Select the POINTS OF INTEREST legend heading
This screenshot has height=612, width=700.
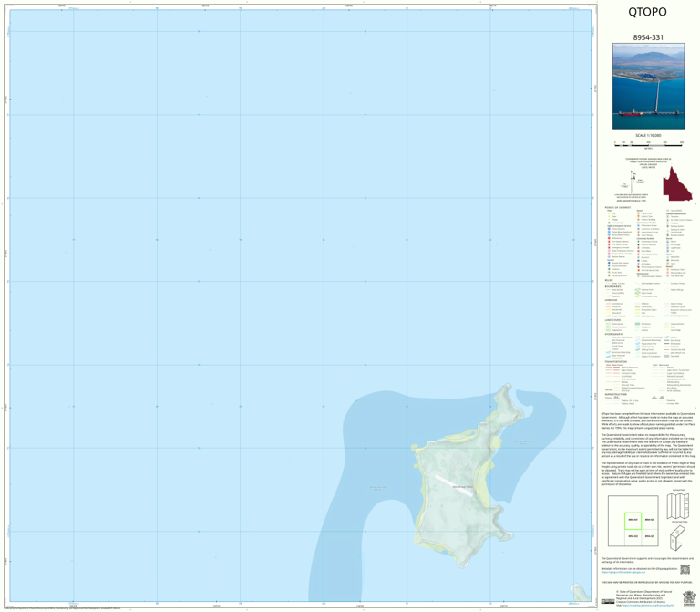click(617, 208)
